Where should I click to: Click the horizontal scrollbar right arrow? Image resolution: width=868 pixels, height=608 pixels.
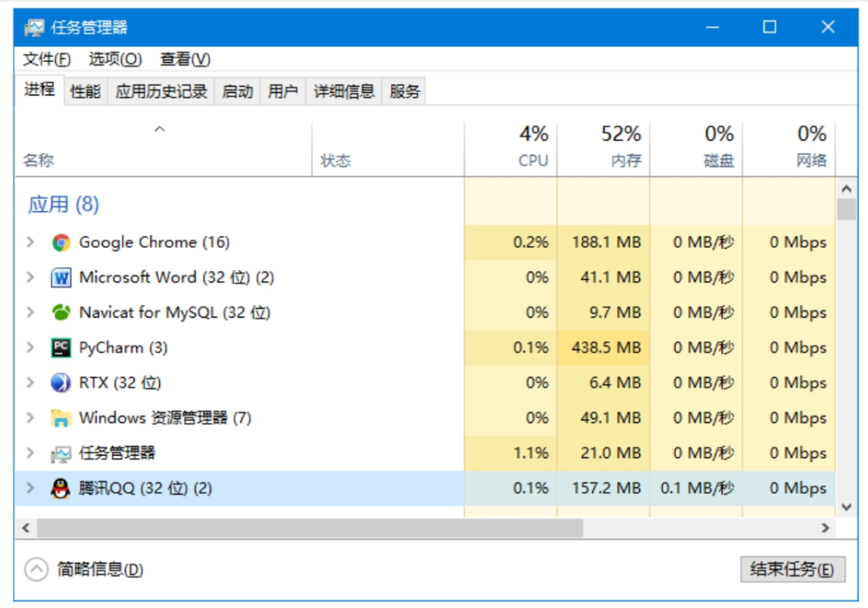click(x=825, y=528)
